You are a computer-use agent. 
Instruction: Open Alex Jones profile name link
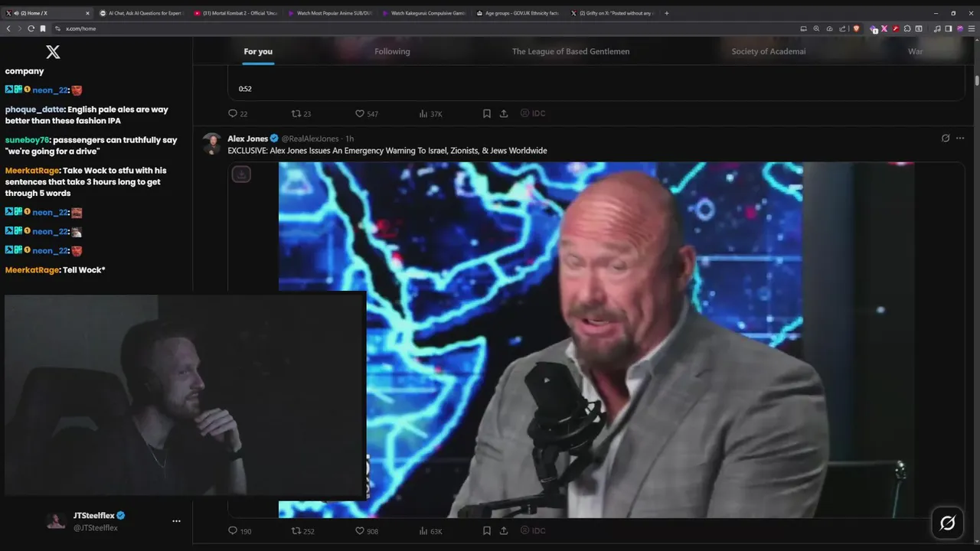[247, 139]
